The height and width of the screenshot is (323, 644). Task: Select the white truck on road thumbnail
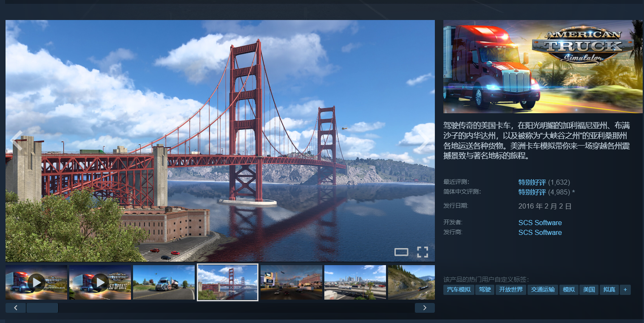tap(164, 282)
